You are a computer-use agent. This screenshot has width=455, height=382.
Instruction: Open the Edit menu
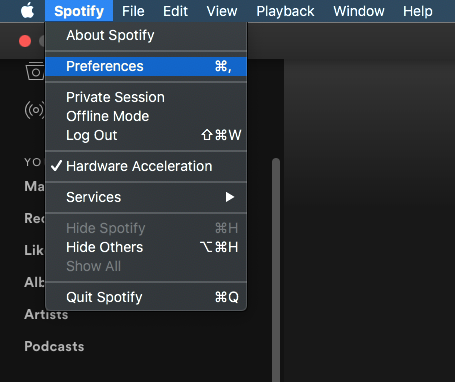(175, 11)
